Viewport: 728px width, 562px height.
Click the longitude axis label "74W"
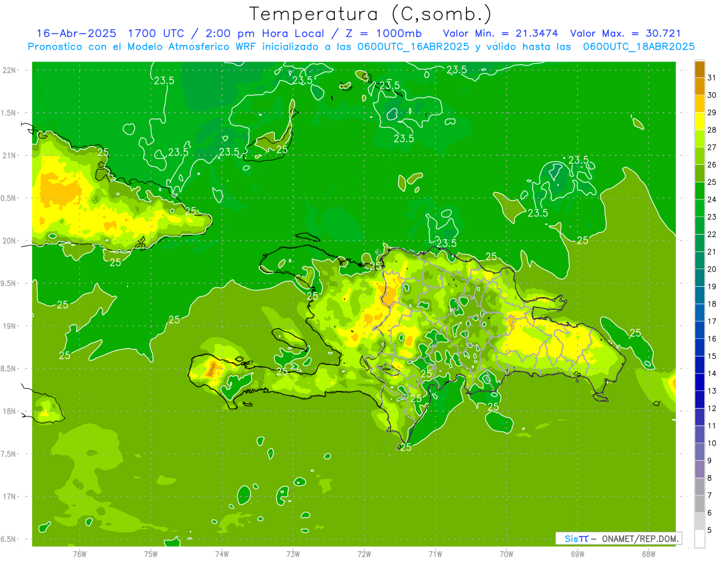222,554
